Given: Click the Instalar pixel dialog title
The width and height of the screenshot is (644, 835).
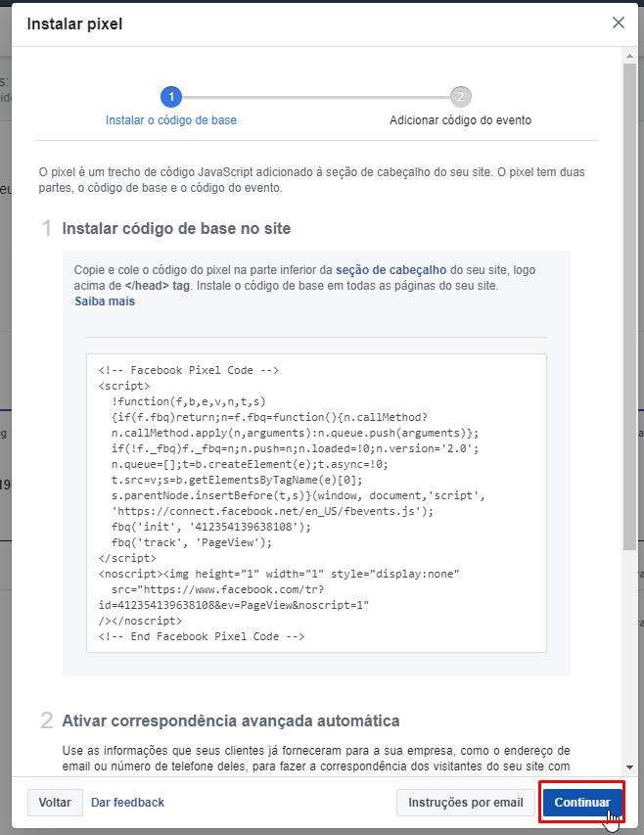Looking at the screenshot, I should 74,23.
